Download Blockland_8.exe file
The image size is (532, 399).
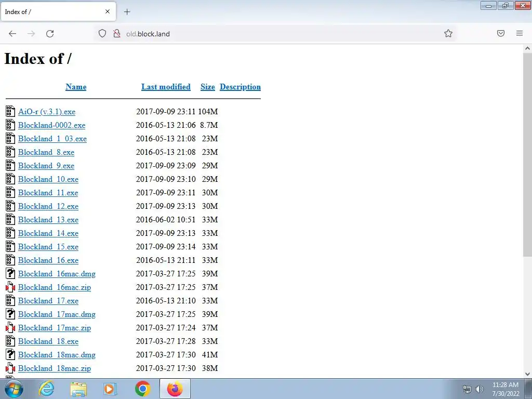tap(46, 152)
